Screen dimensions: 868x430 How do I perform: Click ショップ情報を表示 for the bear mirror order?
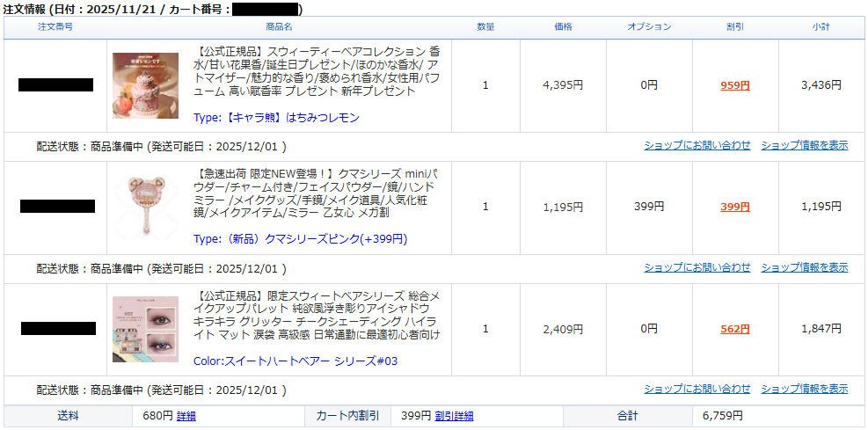click(x=804, y=267)
